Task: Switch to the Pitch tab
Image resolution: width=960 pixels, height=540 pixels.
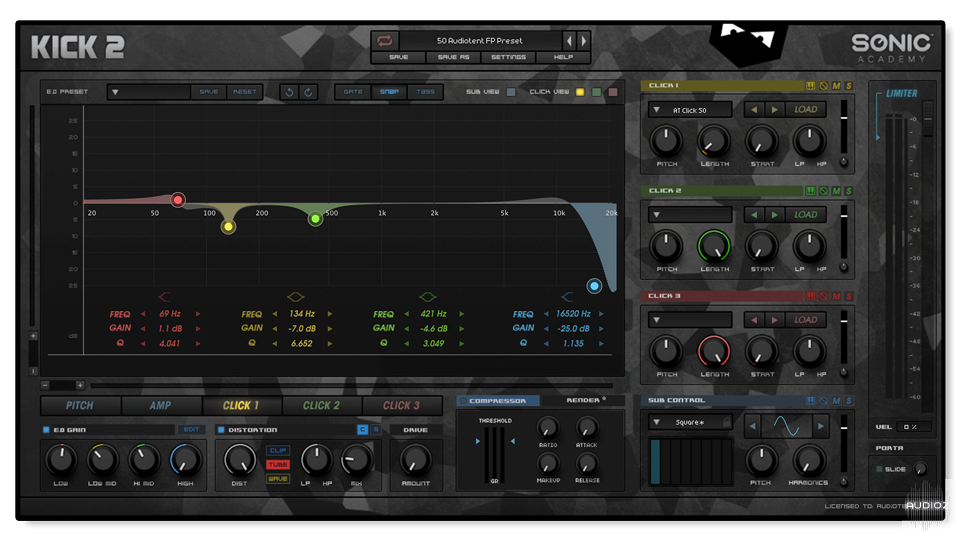Action: (80, 405)
